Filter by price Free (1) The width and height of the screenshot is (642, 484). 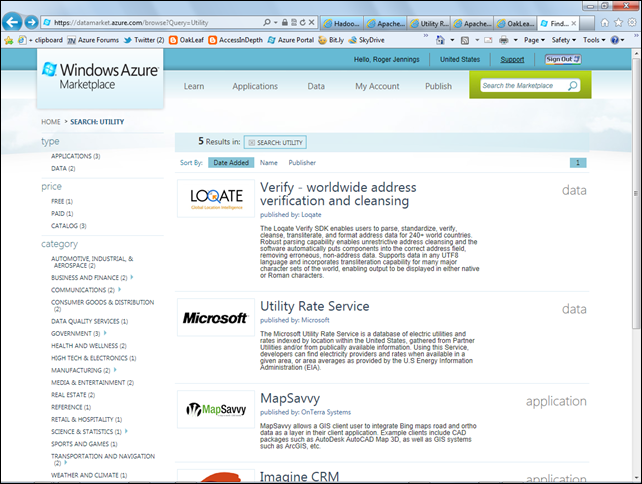pos(62,201)
